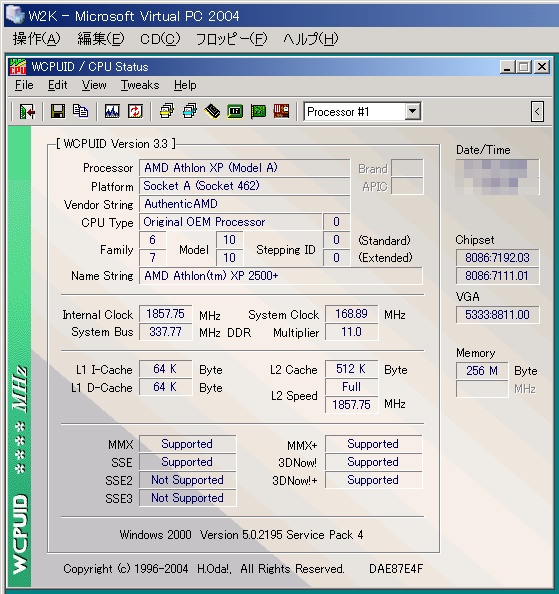The image size is (559, 594).
Task: Click the Exit toolbar icon
Action: pyautogui.click(x=27, y=112)
